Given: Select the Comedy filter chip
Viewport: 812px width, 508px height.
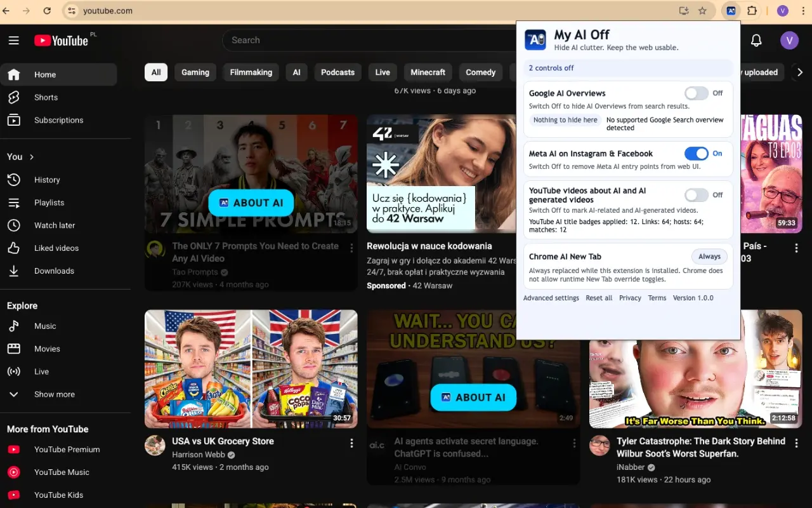Looking at the screenshot, I should tap(481, 72).
